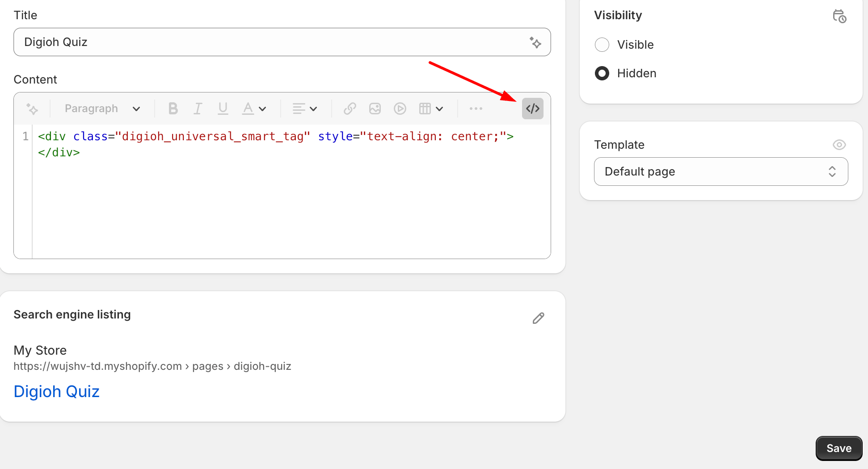Click the Save button

839,448
